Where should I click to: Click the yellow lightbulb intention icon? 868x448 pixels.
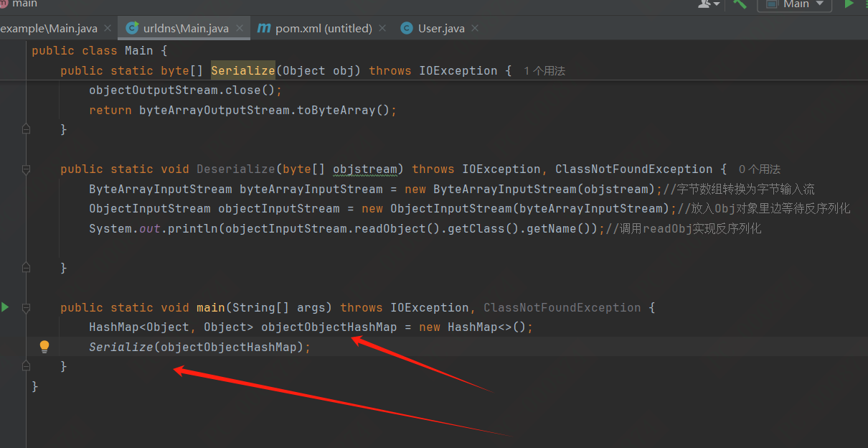(44, 347)
